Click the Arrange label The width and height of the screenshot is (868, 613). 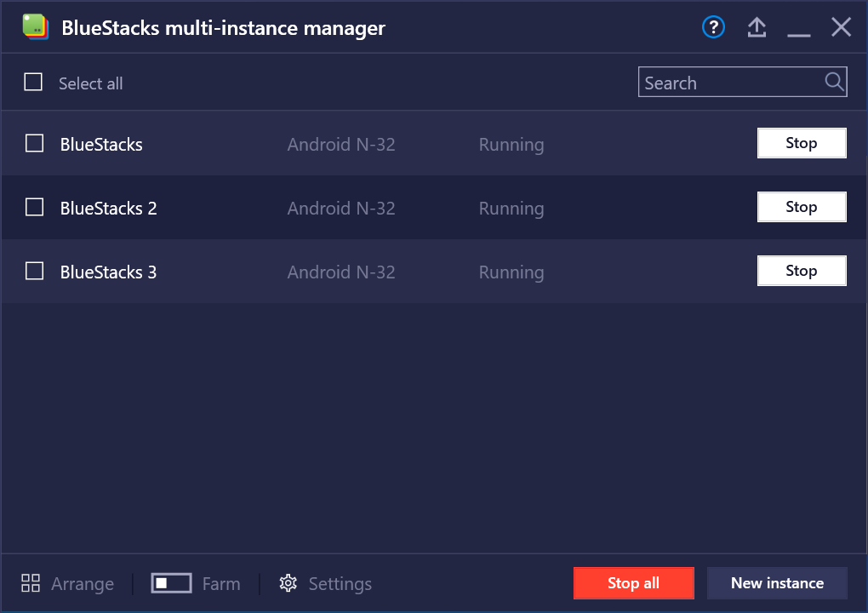[83, 584]
